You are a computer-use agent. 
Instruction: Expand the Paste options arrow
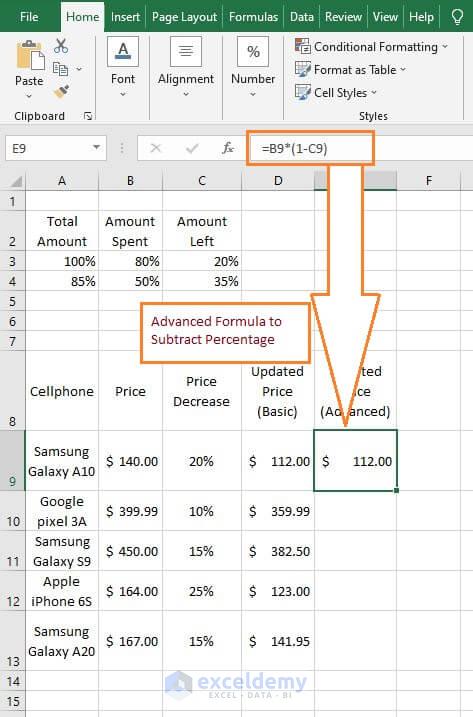(29, 96)
